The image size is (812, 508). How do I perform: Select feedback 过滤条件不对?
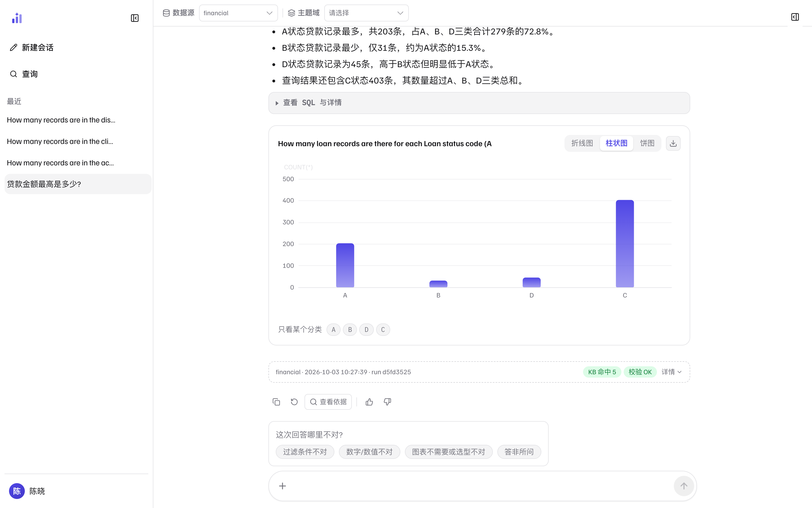[x=305, y=452]
